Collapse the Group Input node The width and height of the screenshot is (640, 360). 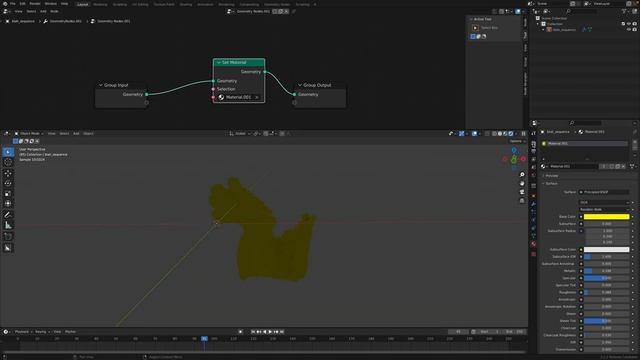click(101, 85)
